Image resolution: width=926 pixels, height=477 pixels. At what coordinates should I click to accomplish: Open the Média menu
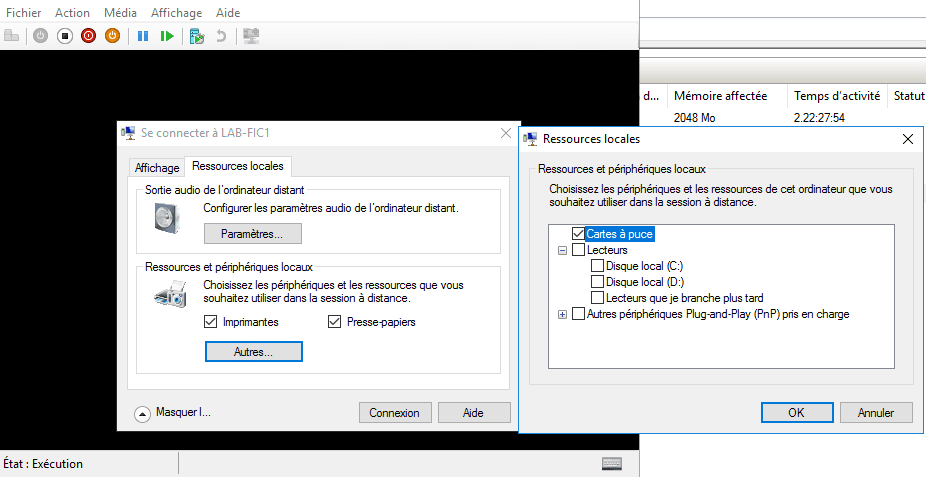[120, 12]
